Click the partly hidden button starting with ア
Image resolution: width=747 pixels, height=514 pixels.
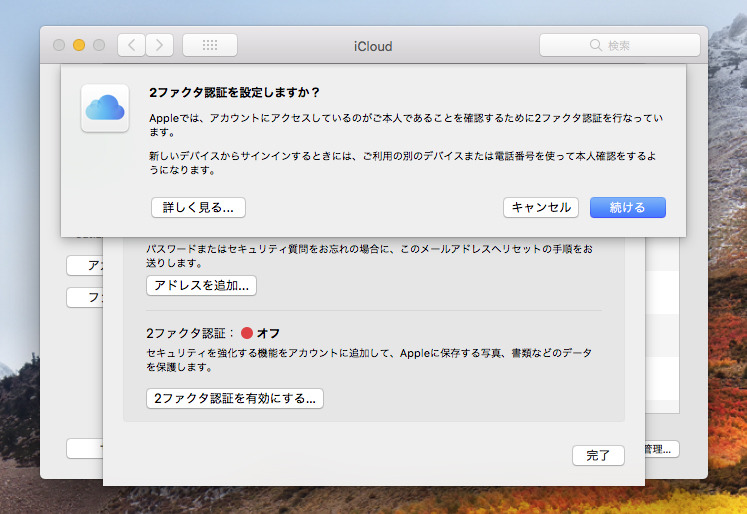point(84,265)
